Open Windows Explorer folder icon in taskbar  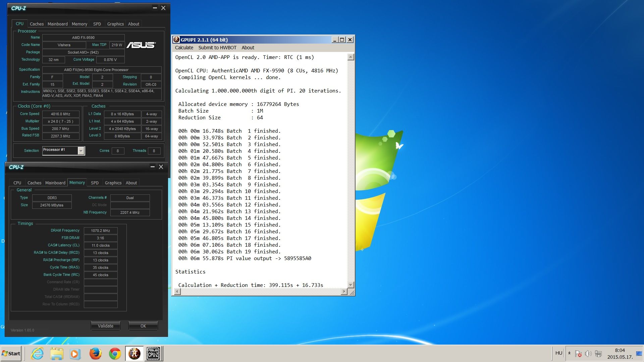click(x=57, y=354)
